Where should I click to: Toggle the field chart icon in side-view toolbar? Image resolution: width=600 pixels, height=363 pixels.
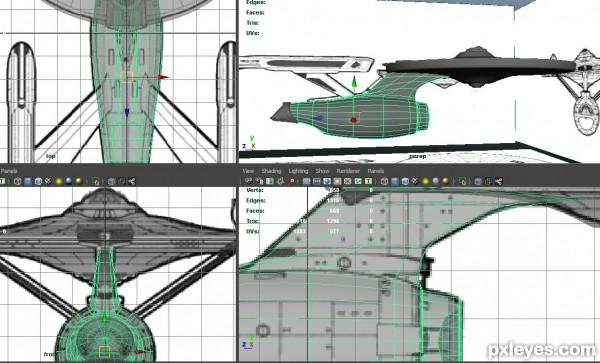347,181
